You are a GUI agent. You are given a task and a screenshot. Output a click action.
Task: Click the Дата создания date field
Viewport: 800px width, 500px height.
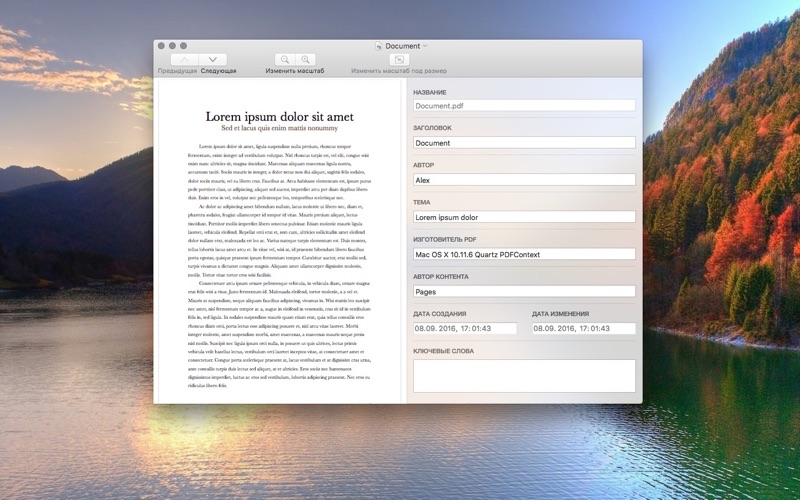pos(465,328)
